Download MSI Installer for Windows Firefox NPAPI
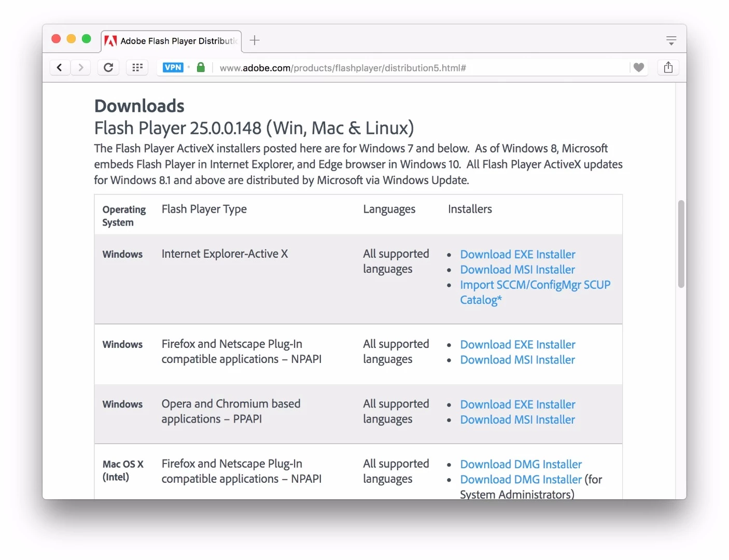The height and width of the screenshot is (560, 729). [x=517, y=360]
